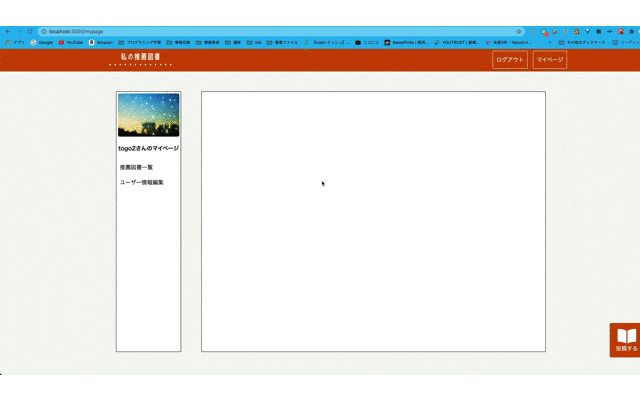
Task: Open ユーザー情報編集 in the sidebar
Action: (142, 182)
